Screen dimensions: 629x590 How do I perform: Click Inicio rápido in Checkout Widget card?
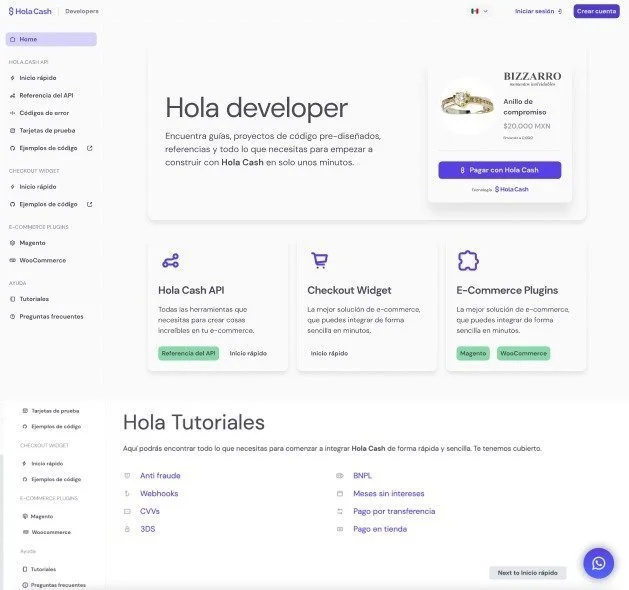point(329,353)
